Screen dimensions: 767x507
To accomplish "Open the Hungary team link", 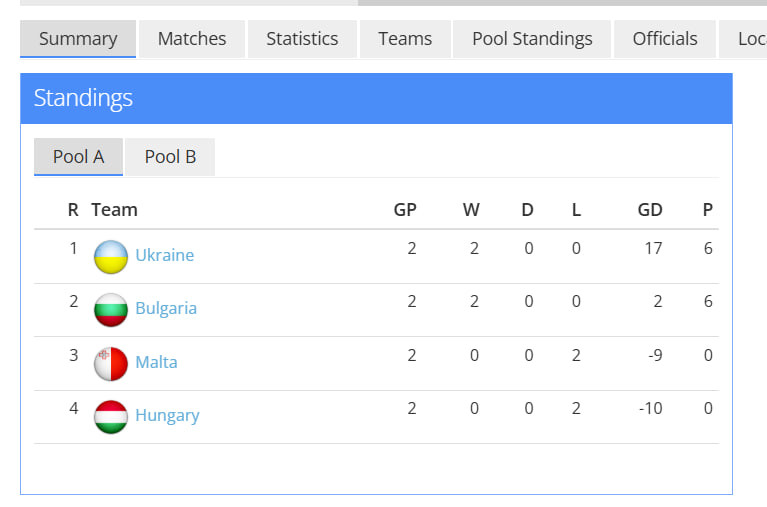I will tap(167, 415).
